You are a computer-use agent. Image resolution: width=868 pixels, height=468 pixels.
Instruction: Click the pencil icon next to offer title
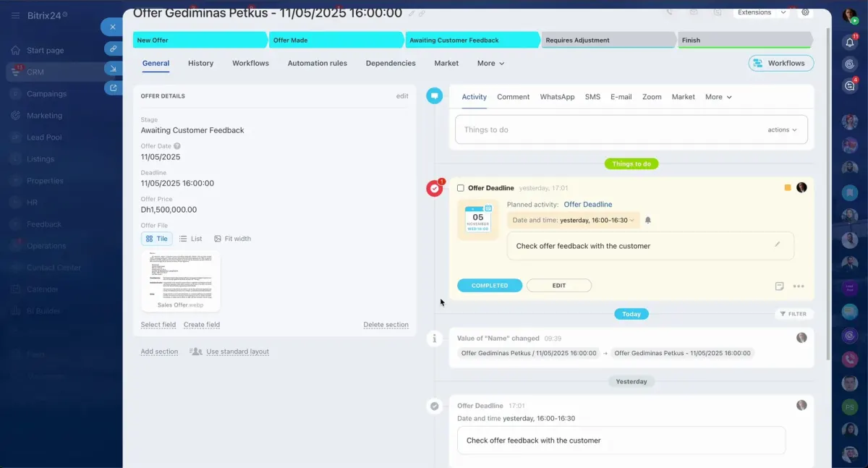click(412, 13)
